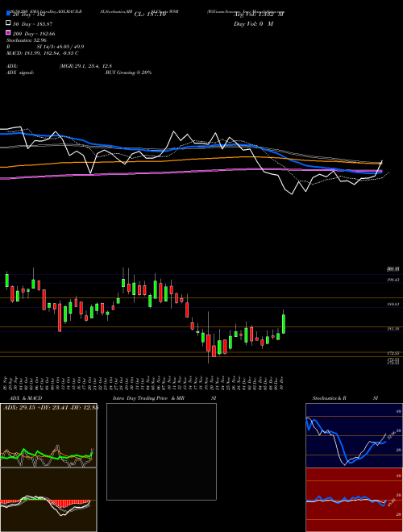Click the '(MGR) 29.1, 23.4, 12.8' ADX values
403x532 pixels.
click(85, 66)
